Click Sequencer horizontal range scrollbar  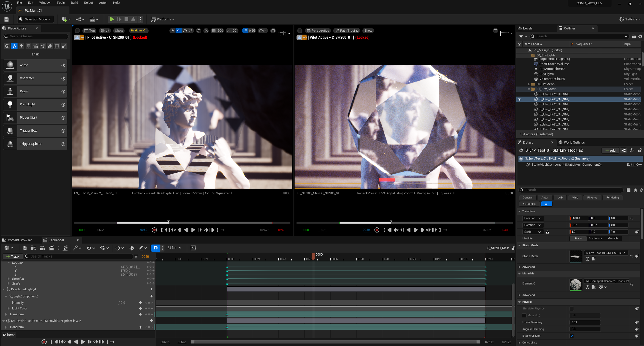[x=335, y=342]
